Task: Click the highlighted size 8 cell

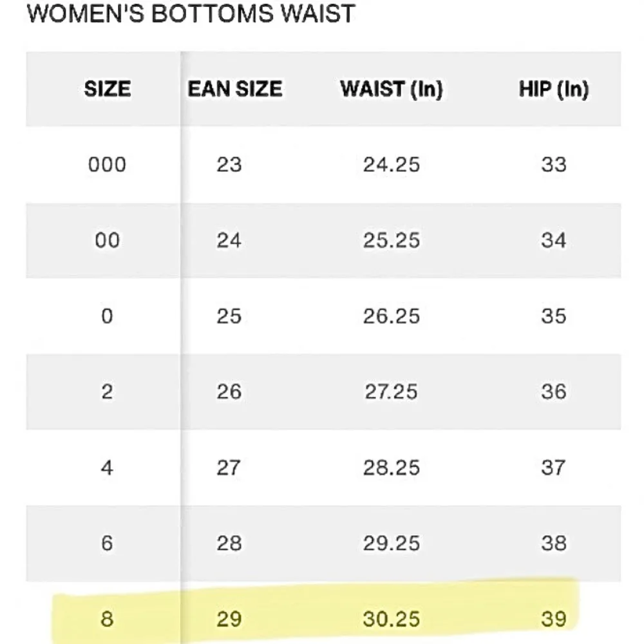Action: (x=107, y=619)
